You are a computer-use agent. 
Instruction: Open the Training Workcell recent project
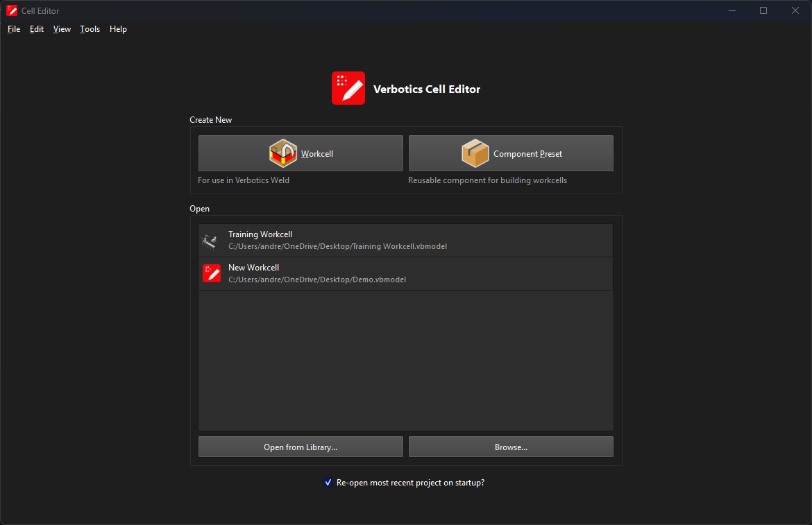pyautogui.click(x=405, y=241)
